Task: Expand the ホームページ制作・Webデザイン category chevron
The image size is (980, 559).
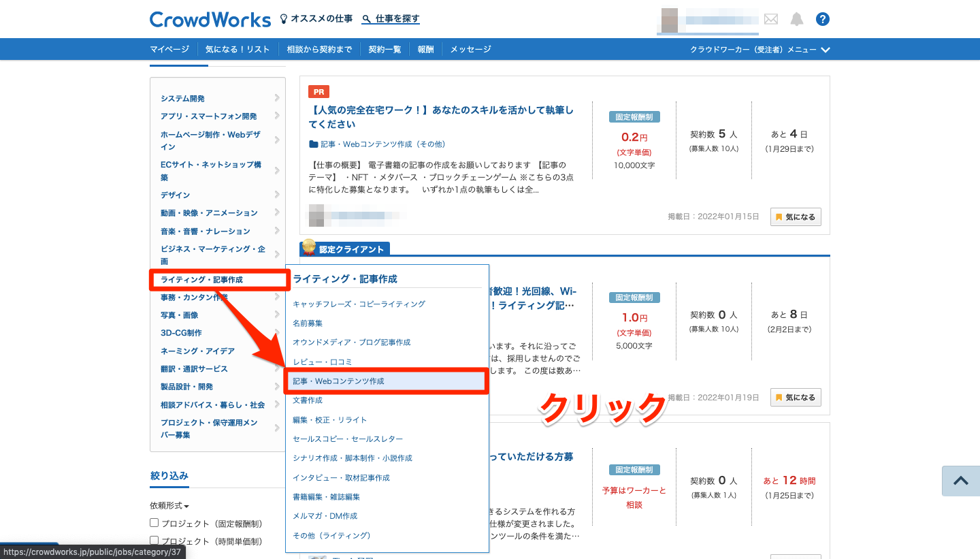Action: coord(277,140)
